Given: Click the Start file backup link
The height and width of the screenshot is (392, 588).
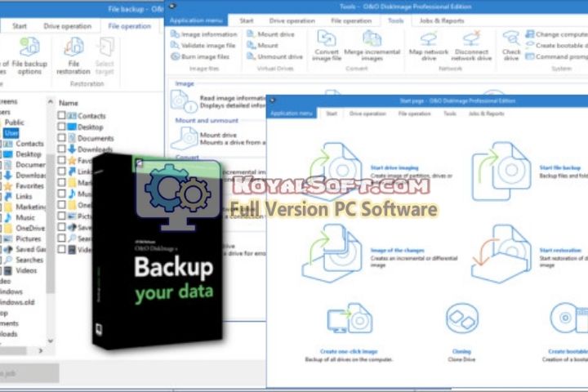Looking at the screenshot, I should (x=560, y=167).
